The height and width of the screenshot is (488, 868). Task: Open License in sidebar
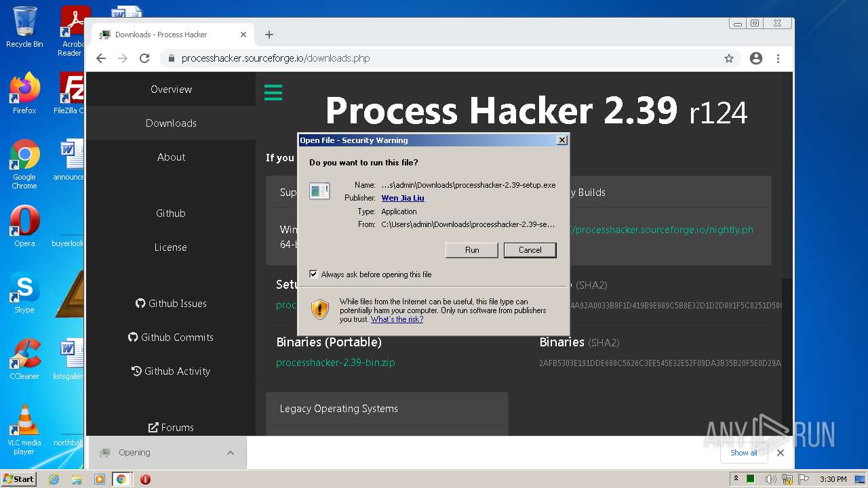pyautogui.click(x=171, y=247)
